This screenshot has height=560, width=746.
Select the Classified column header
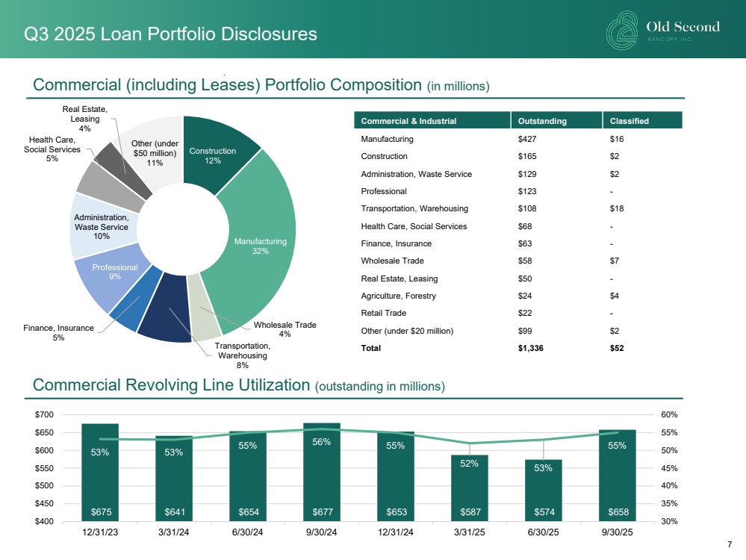click(x=629, y=121)
